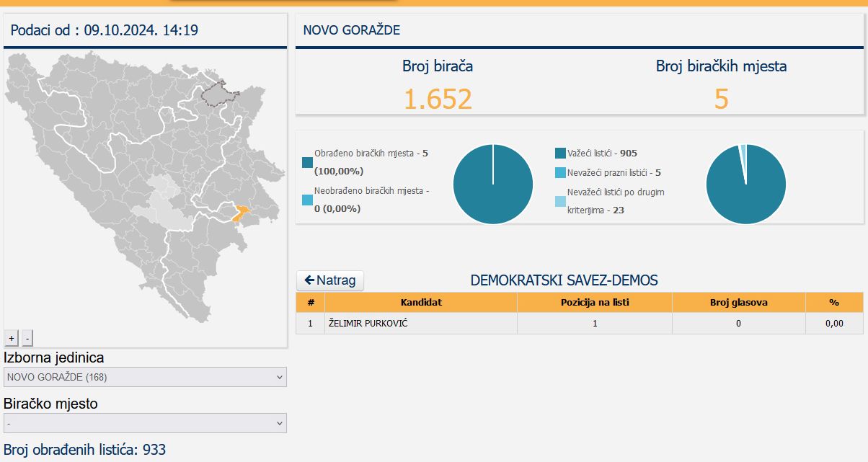Viewport: 868px width, 462px height.
Task: Click the number column header in table
Action: pos(311,303)
